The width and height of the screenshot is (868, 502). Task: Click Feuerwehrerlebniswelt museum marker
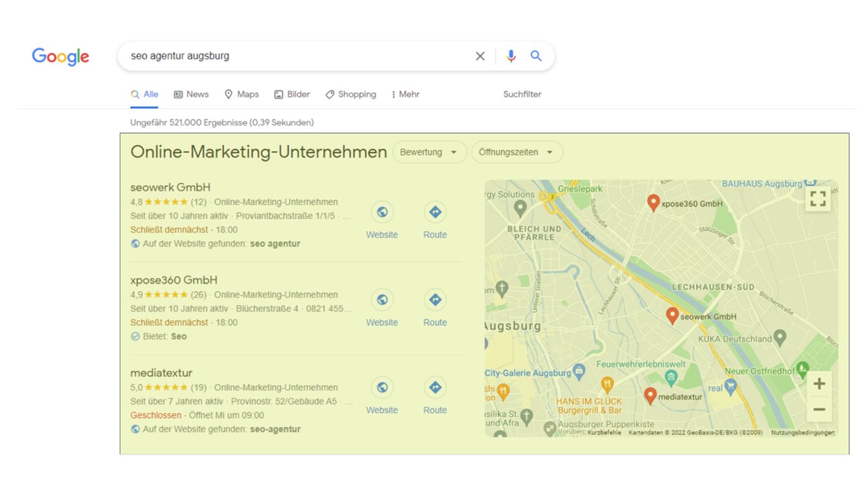click(672, 377)
